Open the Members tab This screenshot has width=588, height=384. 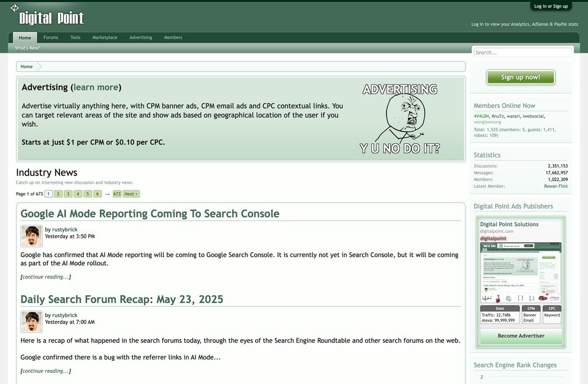point(173,37)
